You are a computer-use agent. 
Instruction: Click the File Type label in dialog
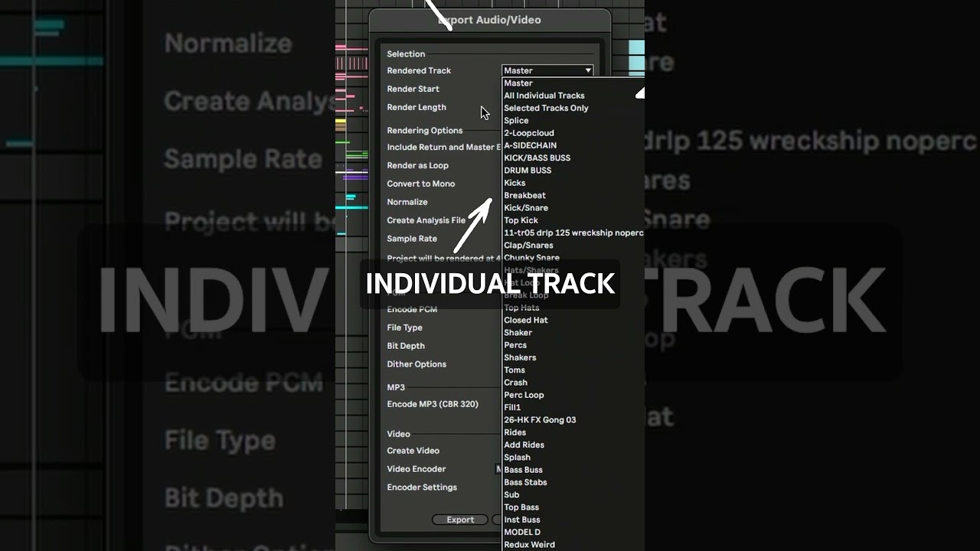pos(404,328)
